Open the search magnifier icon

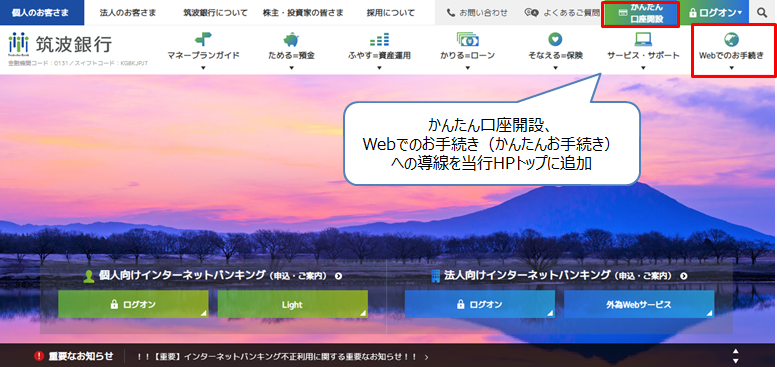[762, 12]
